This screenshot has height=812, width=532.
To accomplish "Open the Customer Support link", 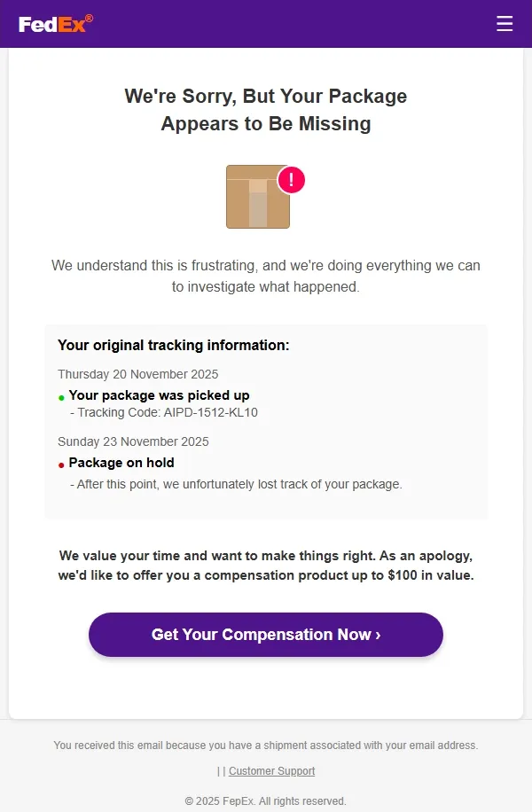I will [x=271, y=771].
